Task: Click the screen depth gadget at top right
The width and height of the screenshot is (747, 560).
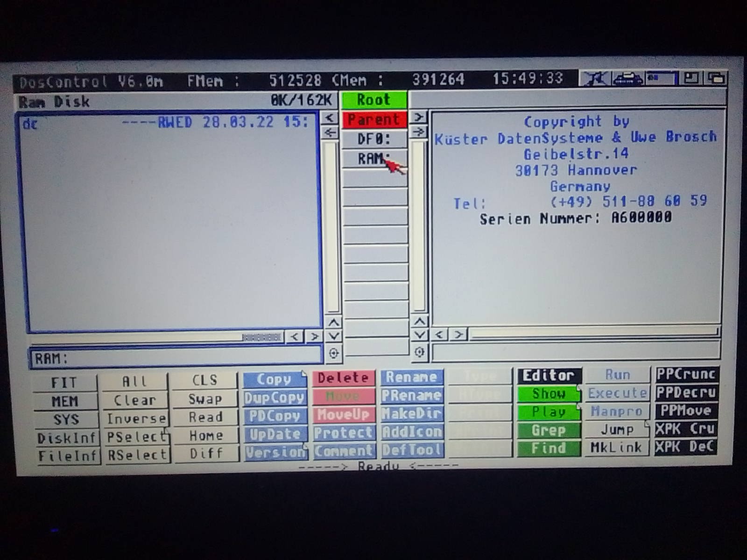Action: [x=716, y=78]
